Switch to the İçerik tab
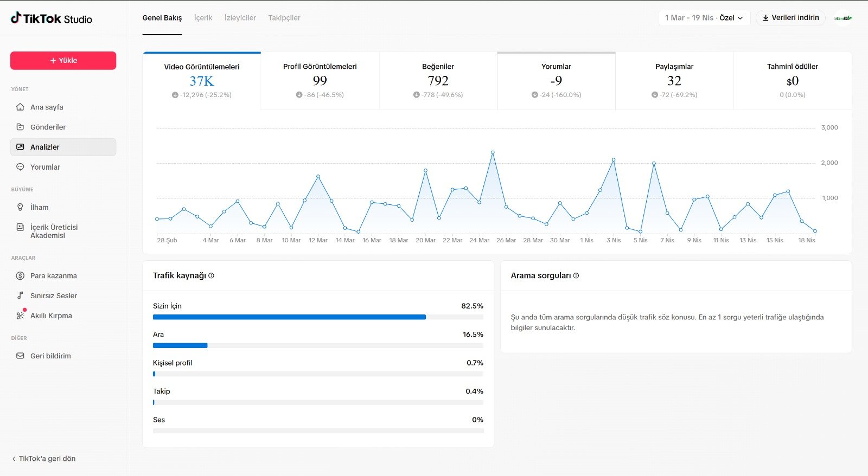The height and width of the screenshot is (476, 868). (x=203, y=18)
